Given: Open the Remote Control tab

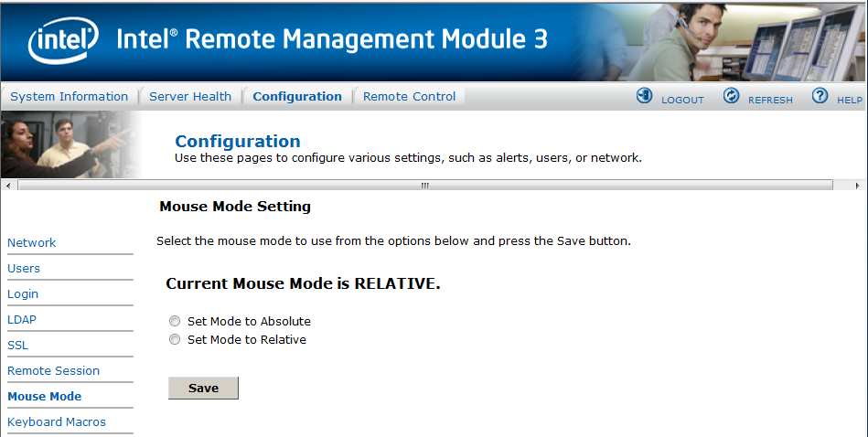Looking at the screenshot, I should coord(409,96).
